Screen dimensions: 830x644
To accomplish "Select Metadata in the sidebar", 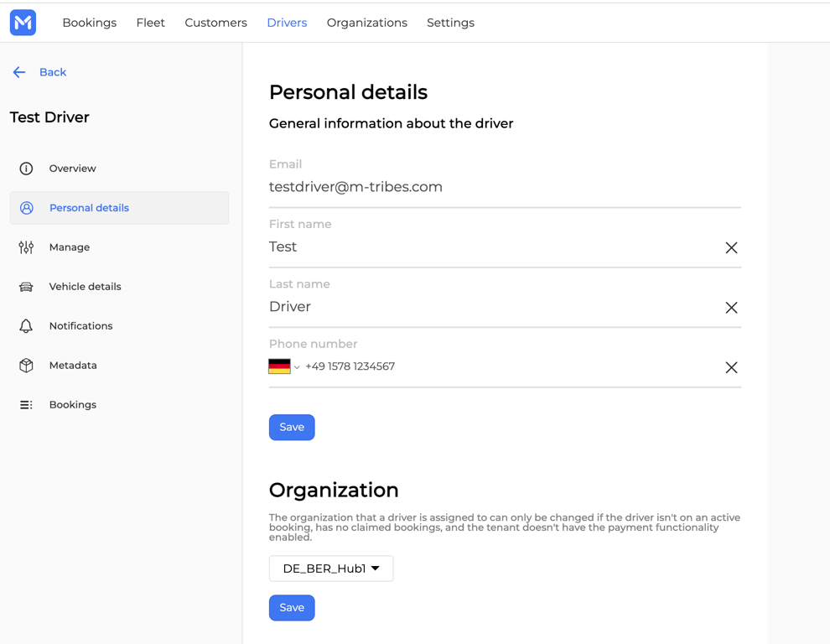I will coord(119,365).
